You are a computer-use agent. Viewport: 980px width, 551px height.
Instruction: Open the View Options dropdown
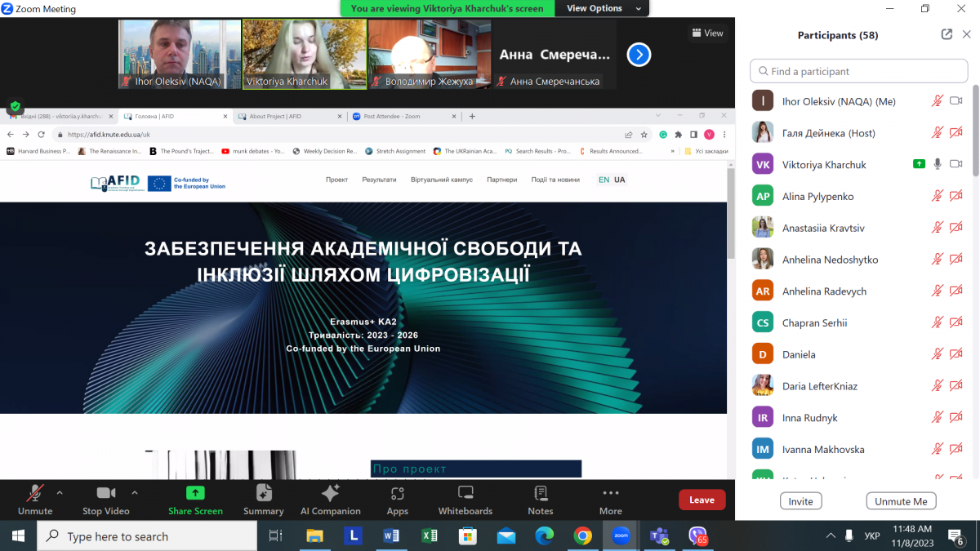[601, 8]
